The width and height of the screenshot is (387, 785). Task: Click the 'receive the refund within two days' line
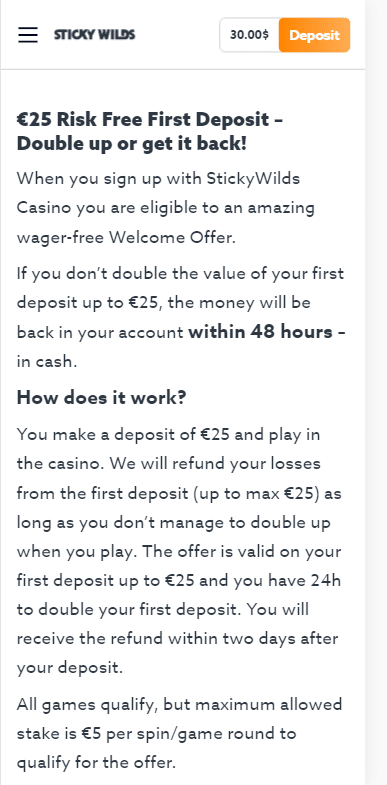point(177,639)
